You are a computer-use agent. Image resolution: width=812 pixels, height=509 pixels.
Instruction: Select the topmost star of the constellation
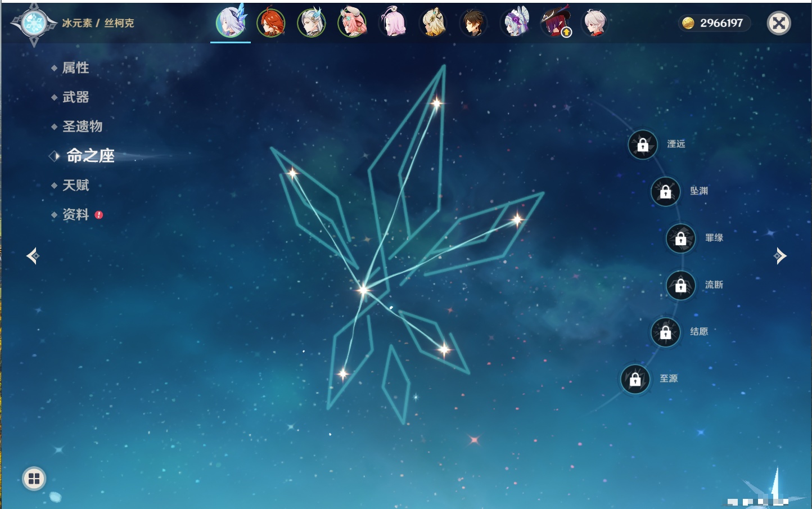point(436,103)
